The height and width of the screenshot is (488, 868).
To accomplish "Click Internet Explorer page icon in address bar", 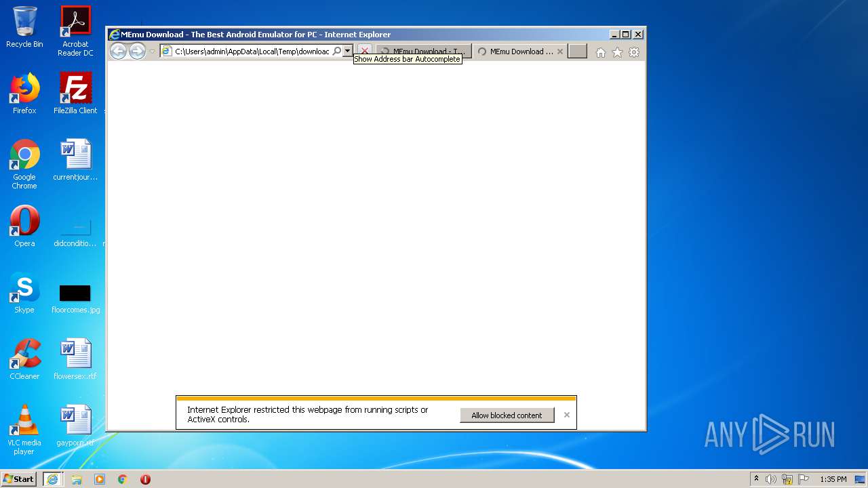I will click(166, 51).
